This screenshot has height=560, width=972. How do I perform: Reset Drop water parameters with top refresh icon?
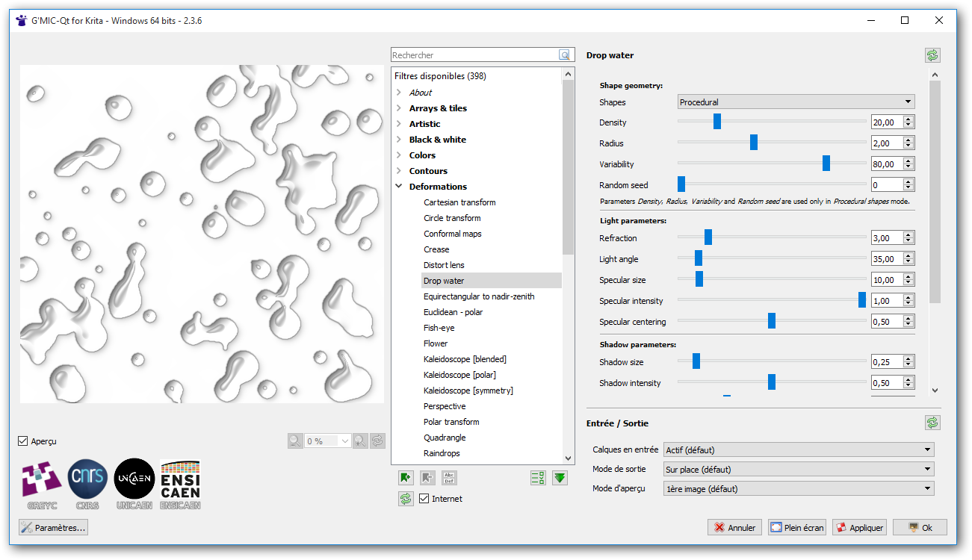pyautogui.click(x=932, y=55)
